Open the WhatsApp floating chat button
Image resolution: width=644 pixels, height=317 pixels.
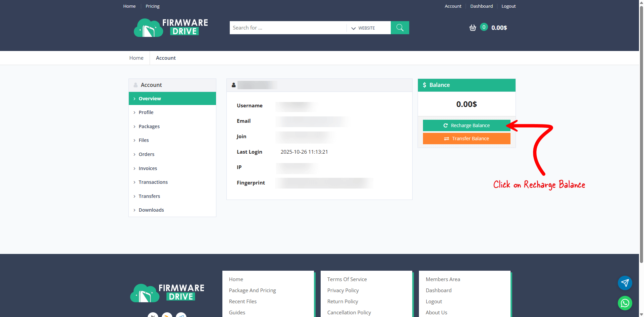pyautogui.click(x=625, y=303)
